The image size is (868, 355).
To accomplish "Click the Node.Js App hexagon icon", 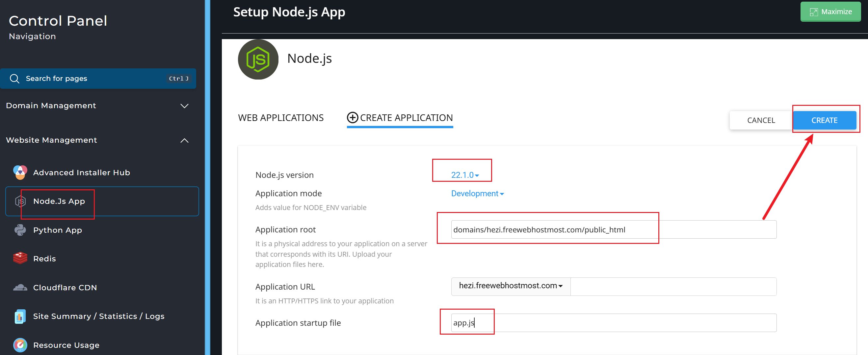I will 20,201.
